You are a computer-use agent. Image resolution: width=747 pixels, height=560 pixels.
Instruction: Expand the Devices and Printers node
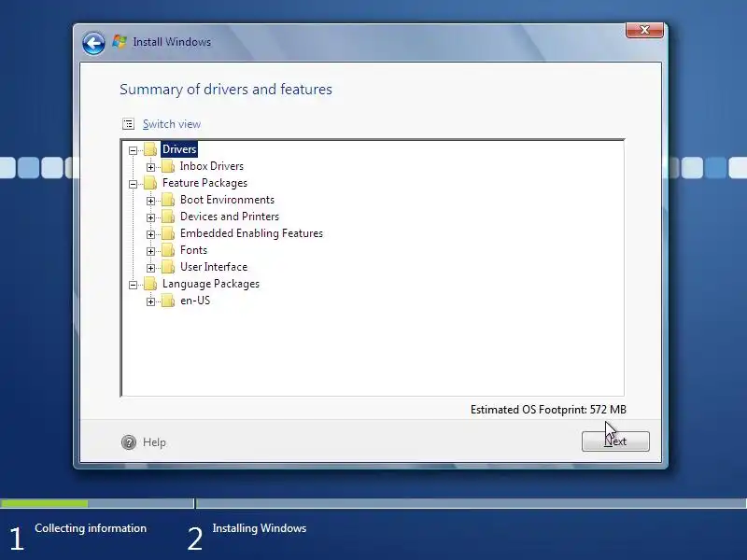point(150,217)
